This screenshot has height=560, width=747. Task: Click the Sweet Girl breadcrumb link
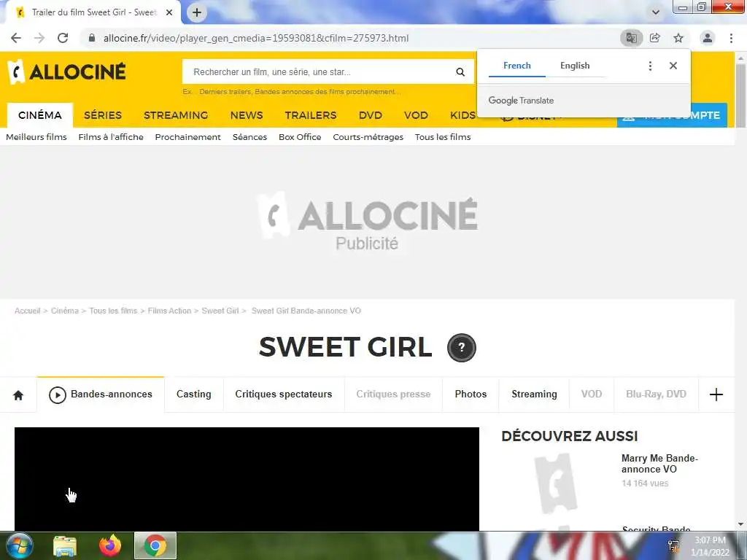pos(220,311)
